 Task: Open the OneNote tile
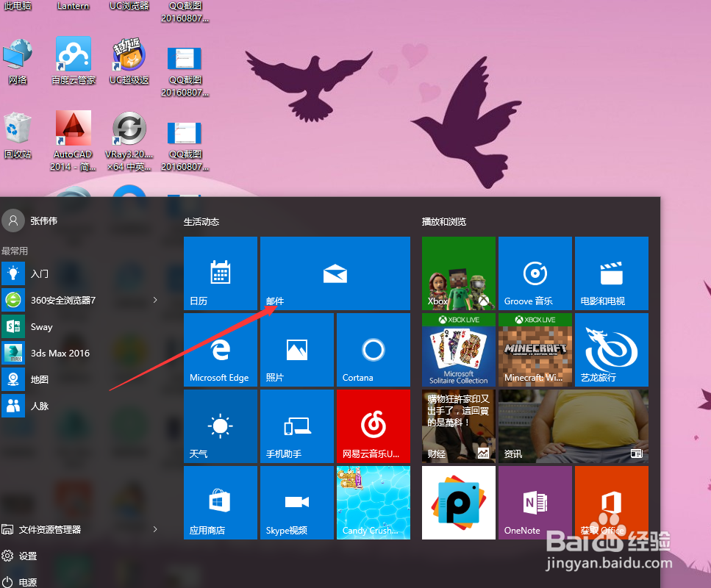535,502
